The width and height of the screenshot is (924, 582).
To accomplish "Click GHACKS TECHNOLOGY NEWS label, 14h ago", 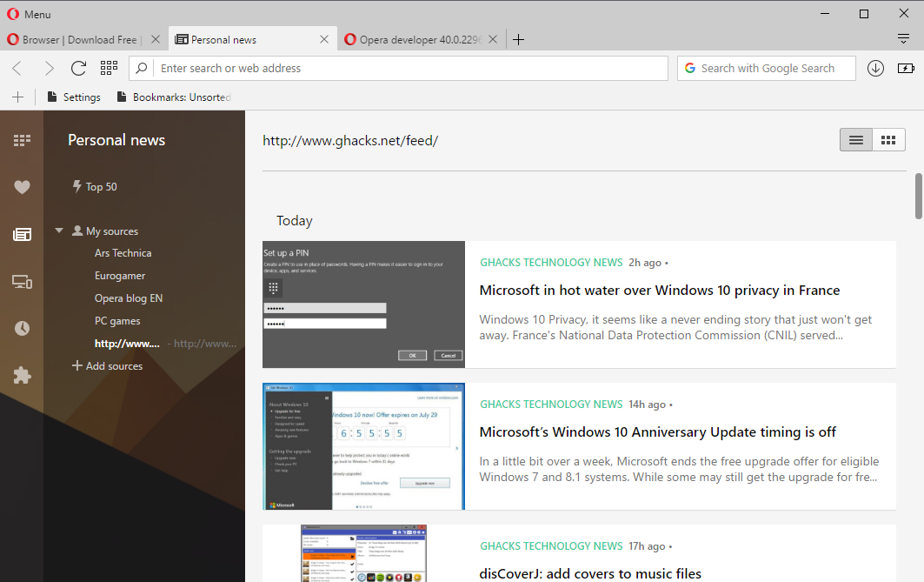I will point(551,404).
